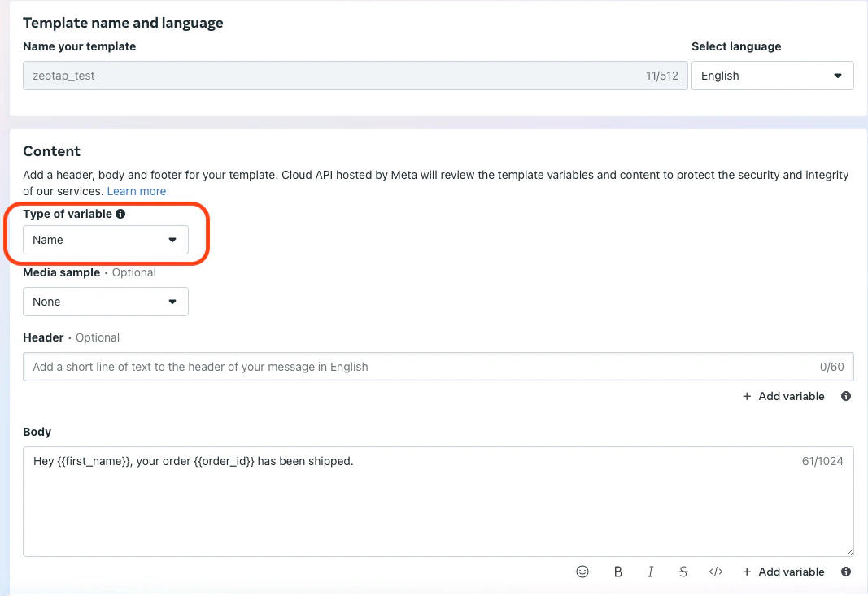Open the Media sample dropdown

point(105,302)
